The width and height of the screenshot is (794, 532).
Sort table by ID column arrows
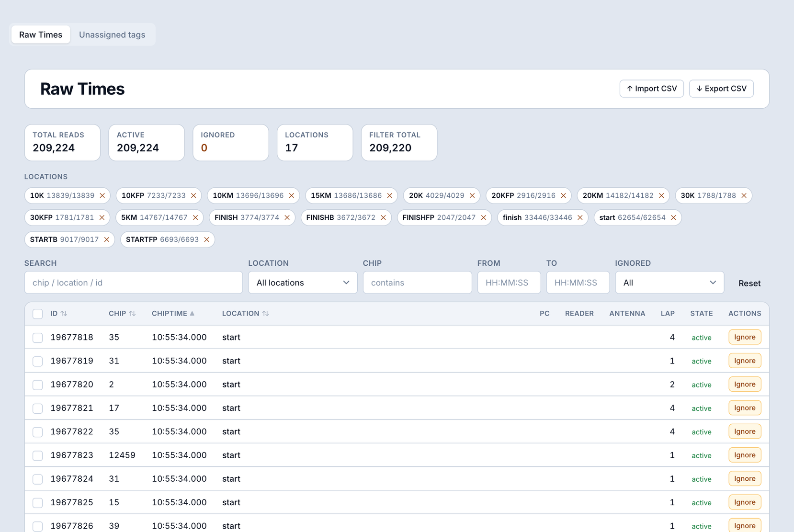pos(64,314)
